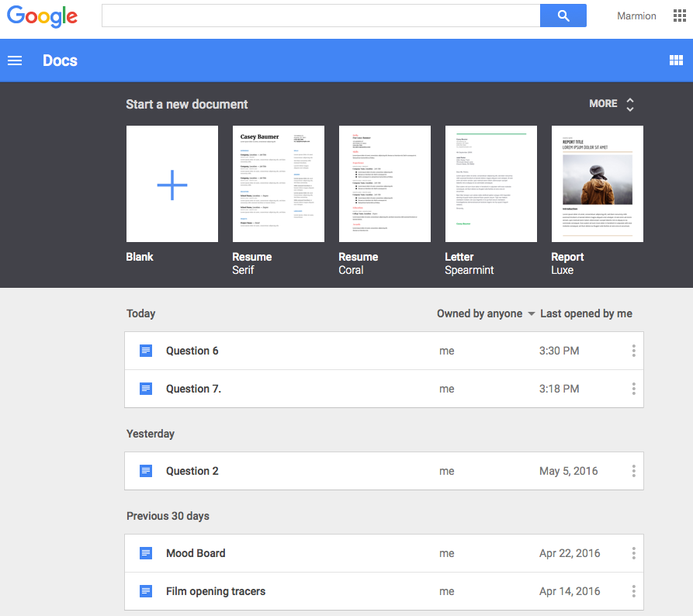Click the 3:18 PM timestamp

pyautogui.click(x=559, y=389)
